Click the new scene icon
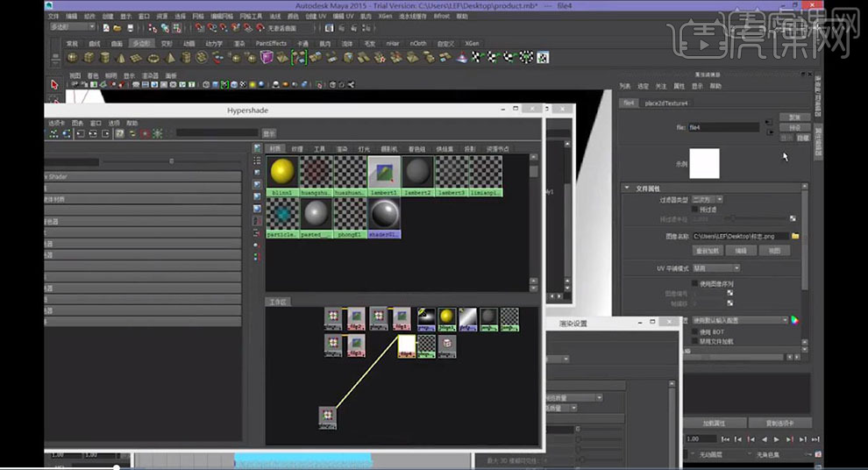The height and width of the screenshot is (470, 868). [x=106, y=28]
